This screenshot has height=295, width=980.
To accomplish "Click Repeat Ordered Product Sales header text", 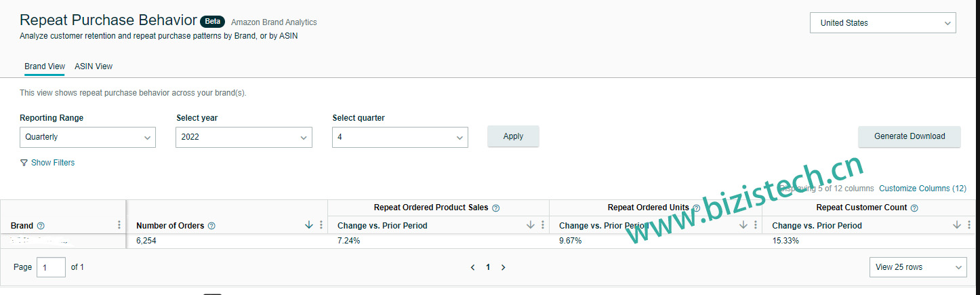I will tap(431, 208).
